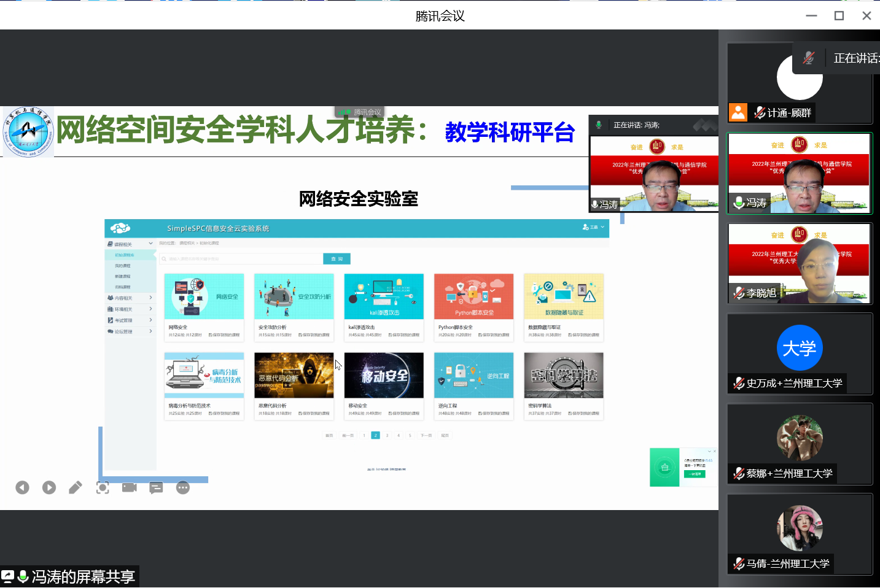
Task: Click muted microphone icon for 计通-顾群
Action: click(x=760, y=113)
